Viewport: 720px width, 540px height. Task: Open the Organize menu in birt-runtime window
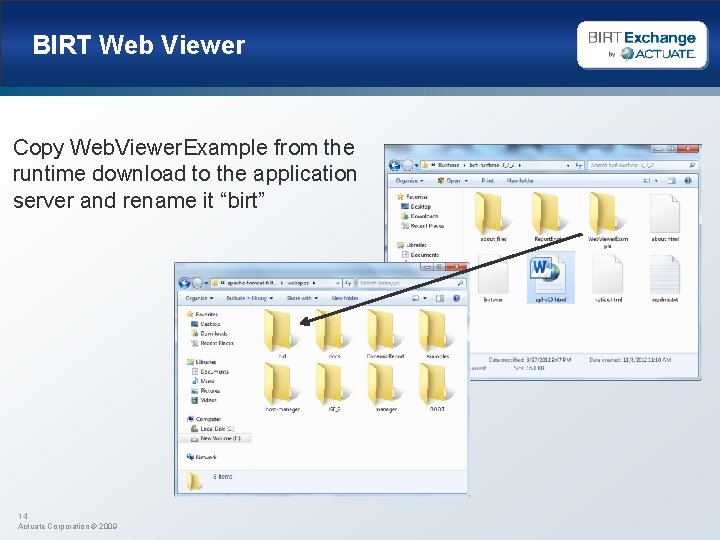tap(409, 181)
